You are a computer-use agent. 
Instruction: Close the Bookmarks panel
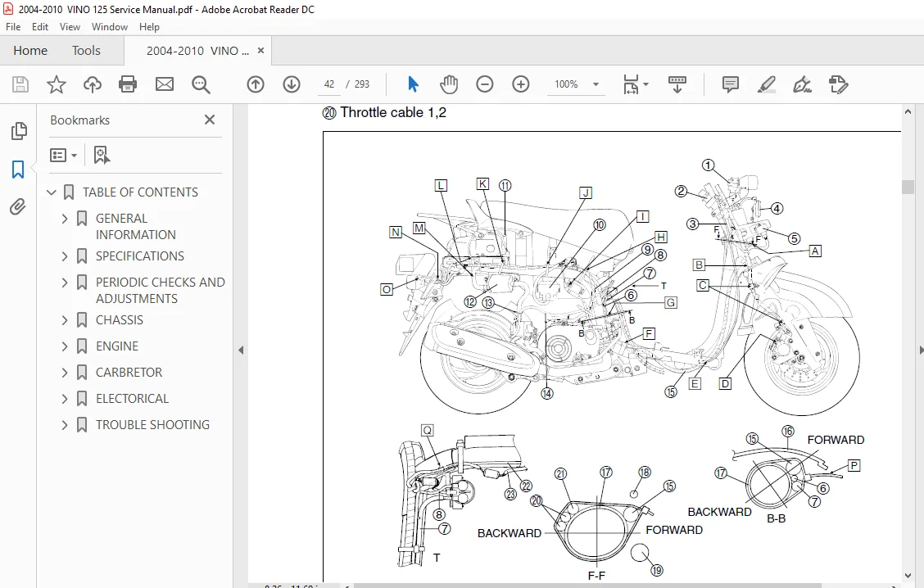(x=209, y=120)
